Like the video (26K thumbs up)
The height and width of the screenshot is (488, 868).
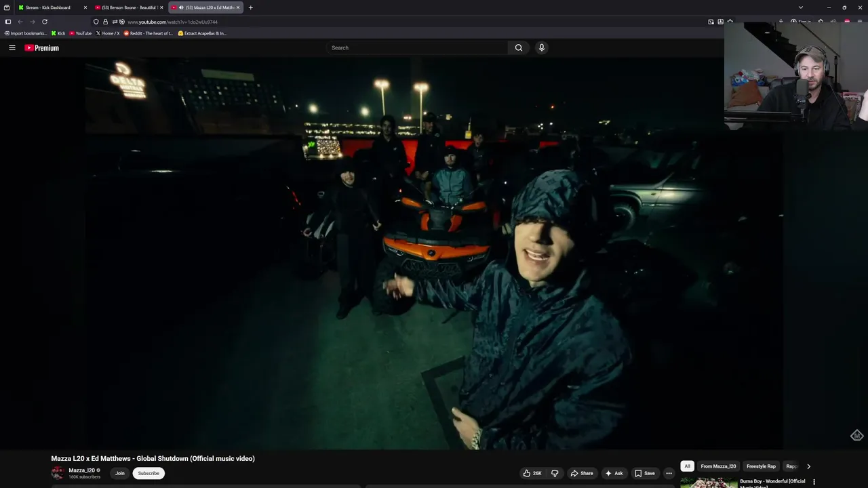click(533, 473)
